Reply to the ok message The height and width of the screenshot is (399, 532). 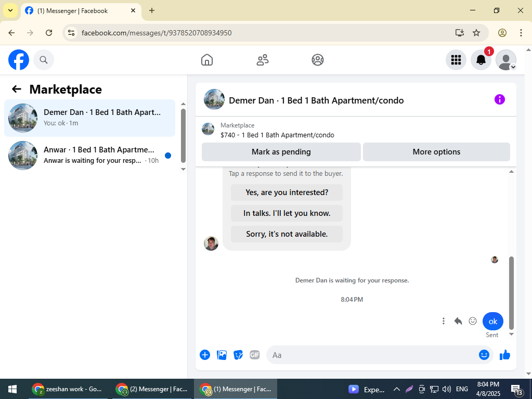click(458, 321)
